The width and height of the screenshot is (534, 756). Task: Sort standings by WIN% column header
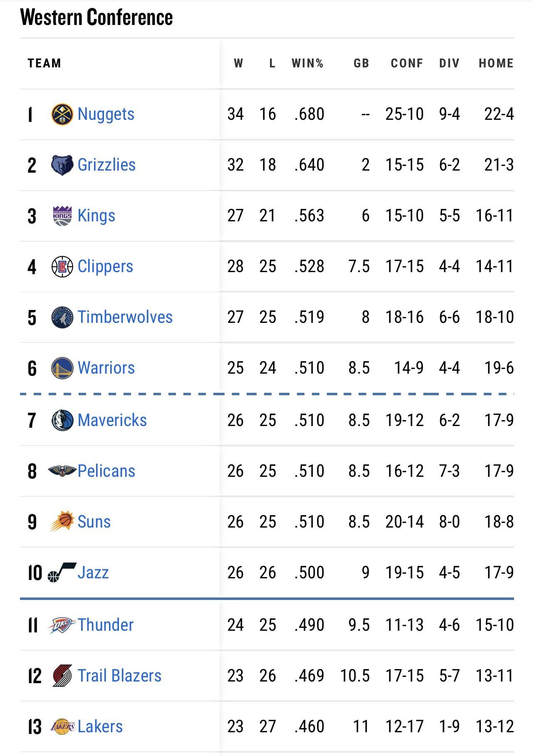point(307,63)
